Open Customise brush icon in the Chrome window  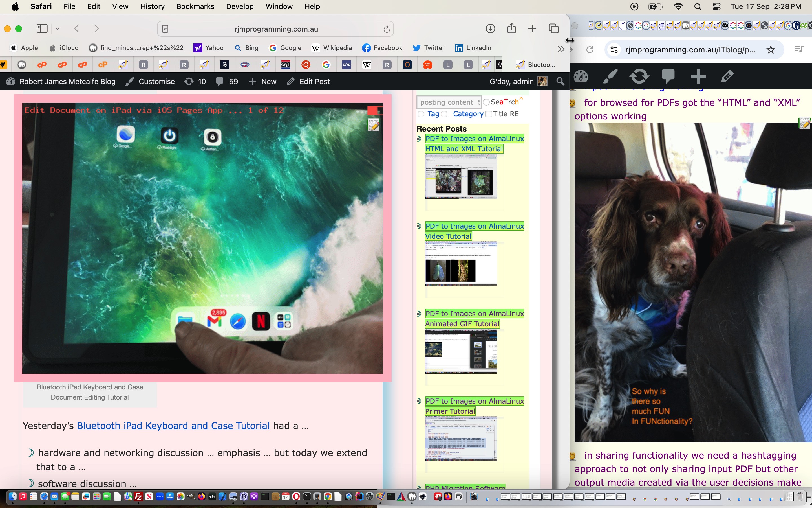click(610, 76)
